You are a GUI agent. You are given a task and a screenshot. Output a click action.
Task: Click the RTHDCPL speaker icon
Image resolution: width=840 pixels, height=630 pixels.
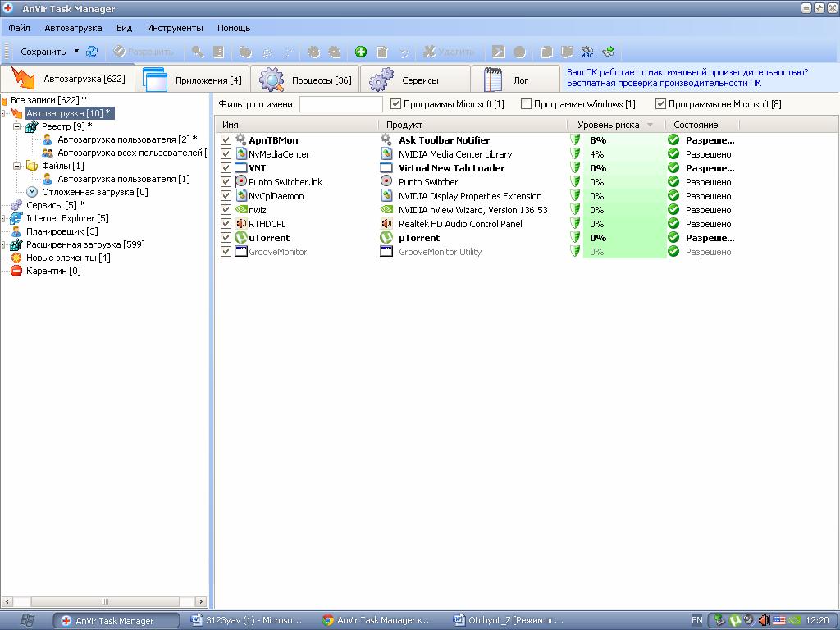coord(241,223)
